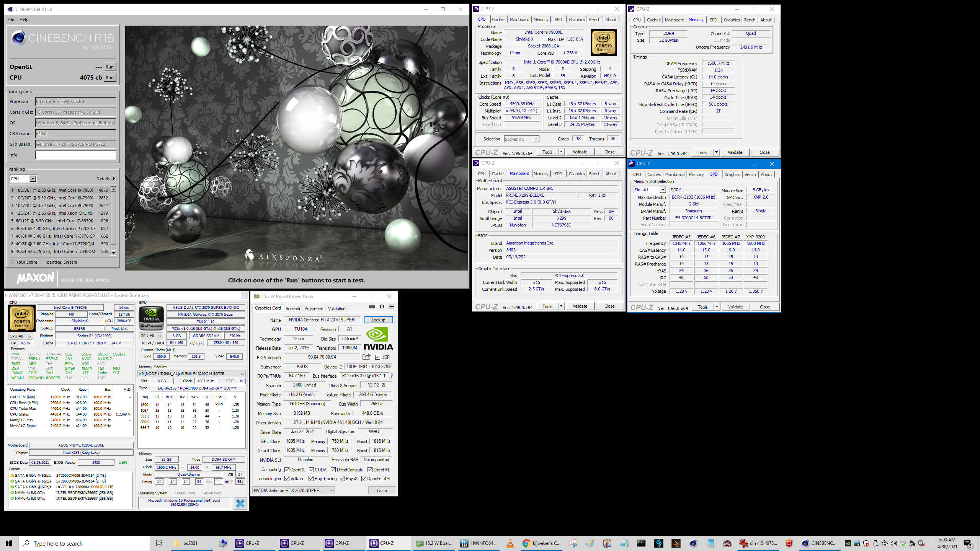Open the Cinebench Ranking CPU dropdown

click(23, 179)
